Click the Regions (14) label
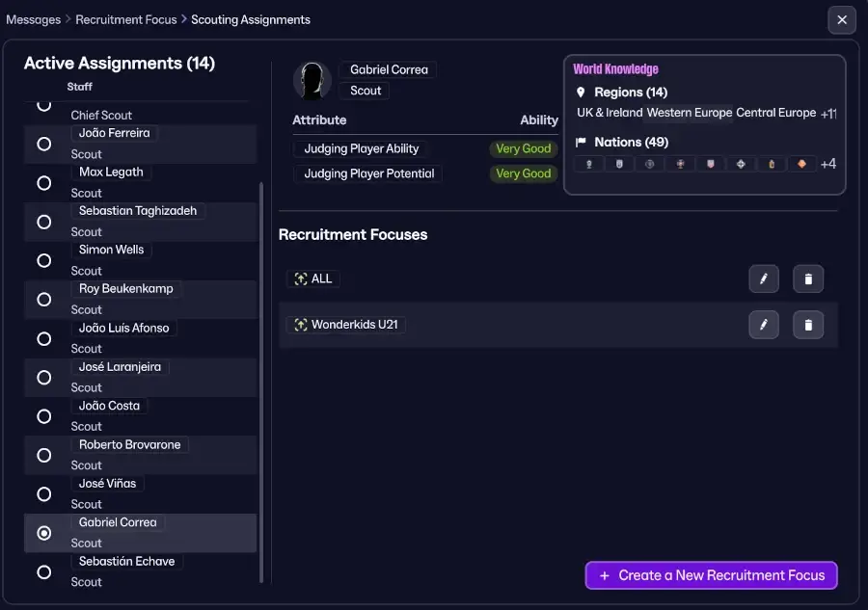 point(631,92)
